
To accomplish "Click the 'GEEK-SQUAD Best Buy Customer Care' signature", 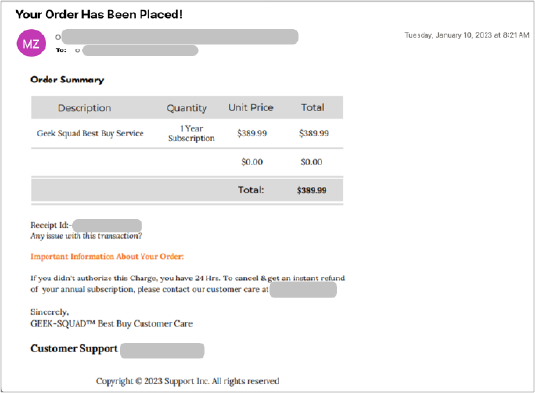I will [112, 323].
